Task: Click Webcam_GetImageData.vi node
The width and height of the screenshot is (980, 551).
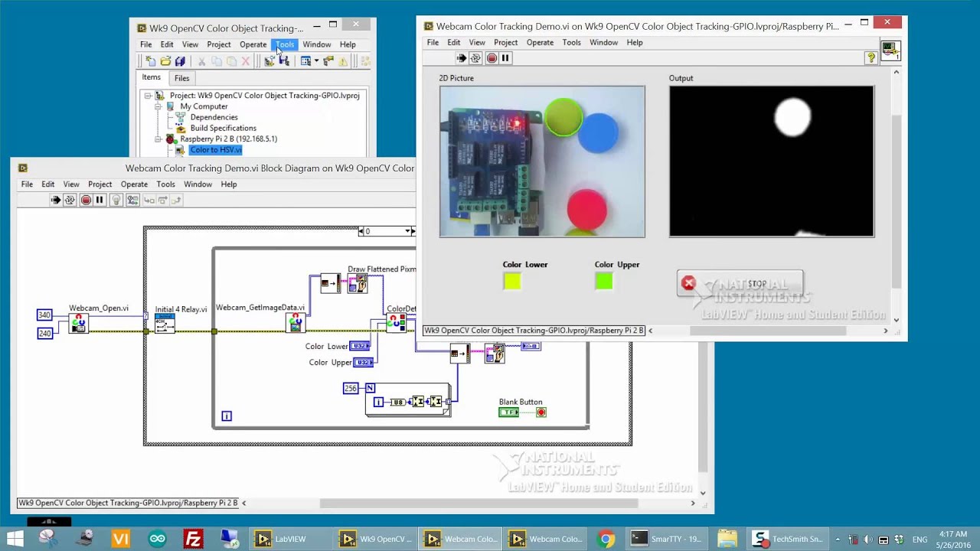Action: coord(296,323)
